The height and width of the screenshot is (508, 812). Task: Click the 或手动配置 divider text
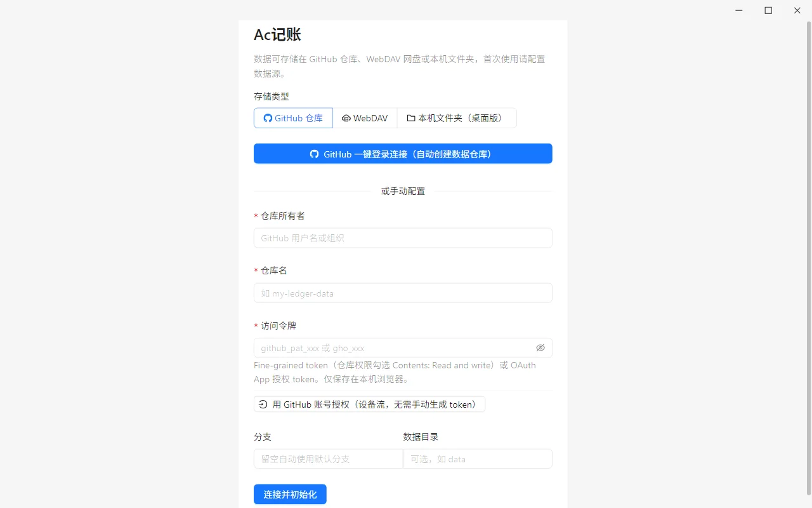pos(403,191)
